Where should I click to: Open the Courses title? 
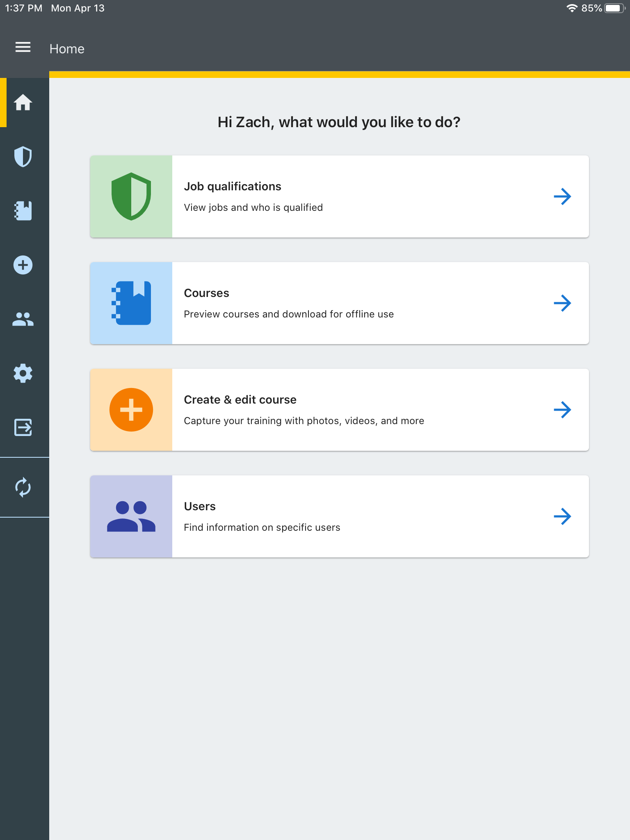206,293
